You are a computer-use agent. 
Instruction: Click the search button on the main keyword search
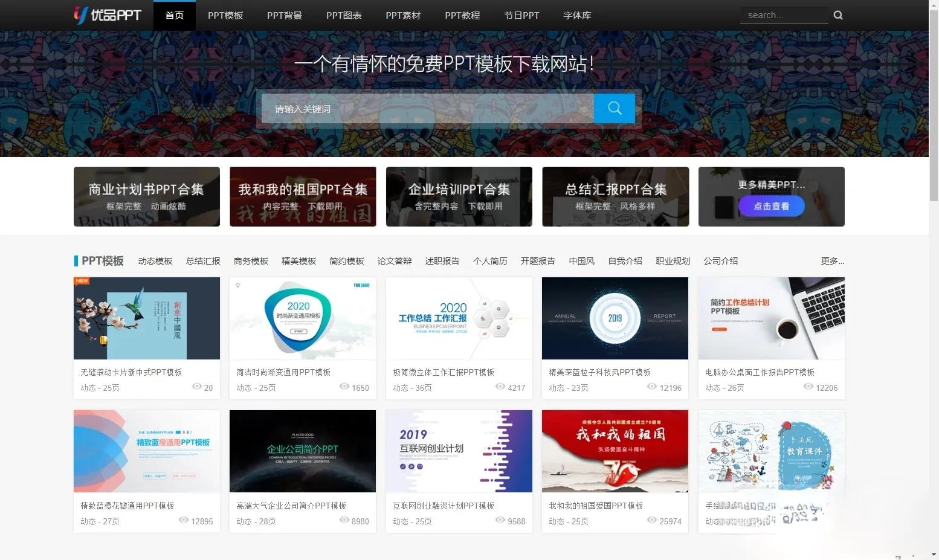(614, 108)
